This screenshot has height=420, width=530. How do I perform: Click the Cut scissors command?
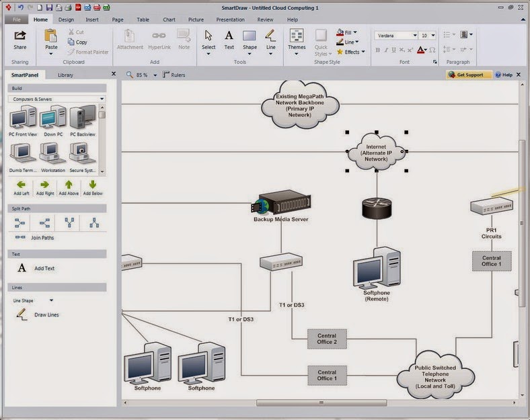click(x=77, y=32)
